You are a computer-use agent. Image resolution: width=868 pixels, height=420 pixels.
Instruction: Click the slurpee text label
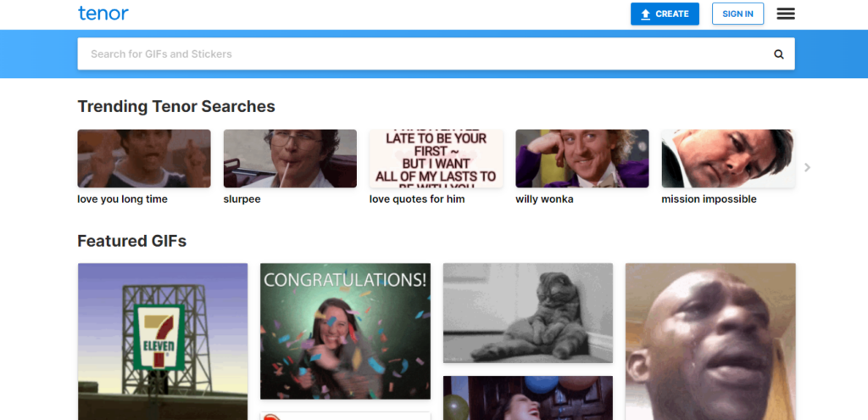point(242,199)
